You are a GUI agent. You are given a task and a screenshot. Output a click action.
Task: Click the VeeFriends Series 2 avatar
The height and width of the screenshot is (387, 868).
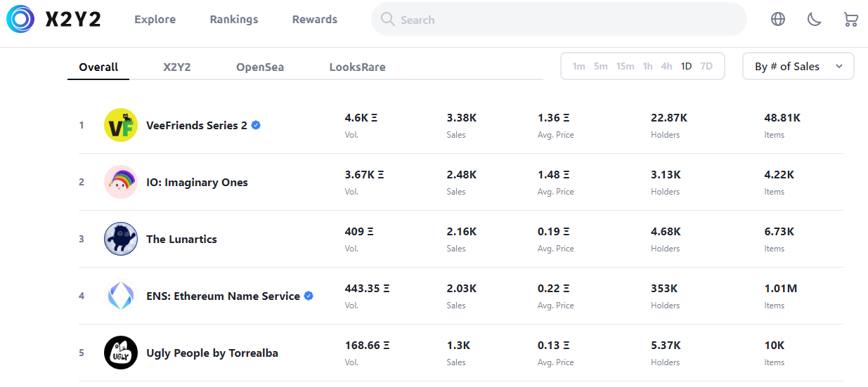tap(120, 125)
